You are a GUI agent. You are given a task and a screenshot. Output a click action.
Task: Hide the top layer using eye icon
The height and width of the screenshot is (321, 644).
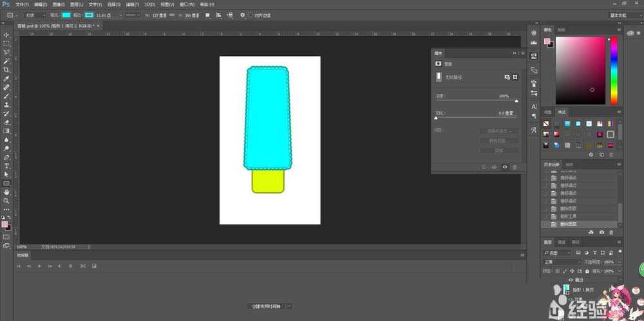(x=571, y=280)
